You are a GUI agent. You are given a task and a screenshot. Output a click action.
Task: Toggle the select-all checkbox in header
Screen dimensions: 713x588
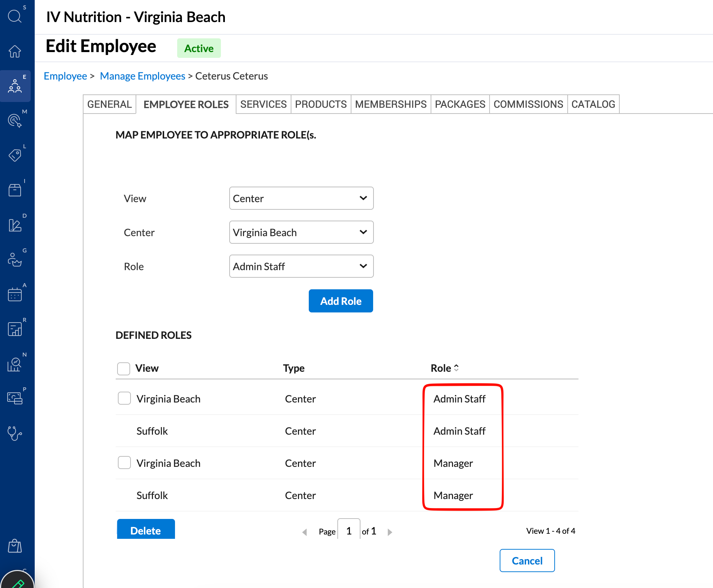tap(124, 368)
